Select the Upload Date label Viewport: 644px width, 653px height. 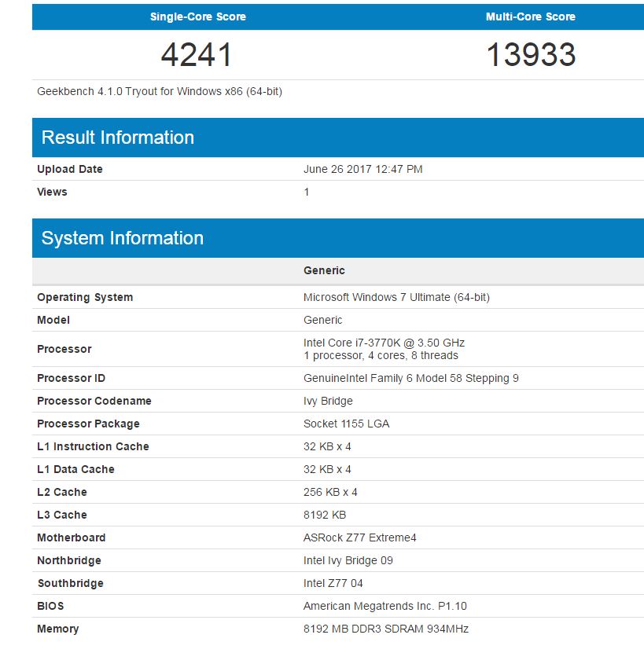tap(70, 169)
